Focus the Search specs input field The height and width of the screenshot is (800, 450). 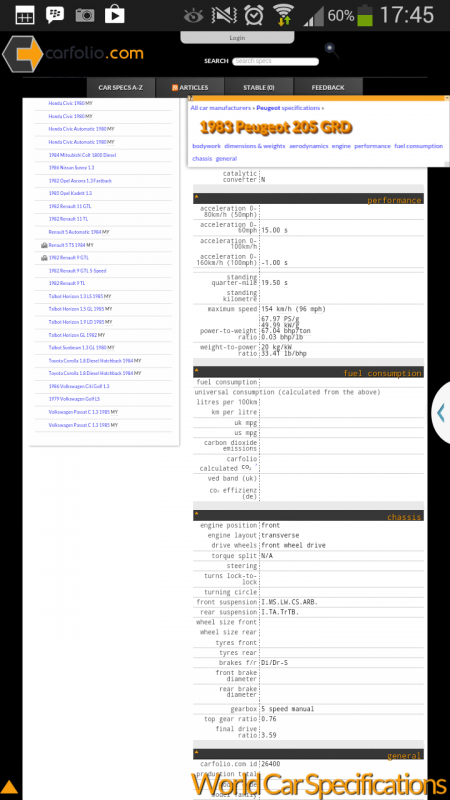pyautogui.click(x=276, y=61)
